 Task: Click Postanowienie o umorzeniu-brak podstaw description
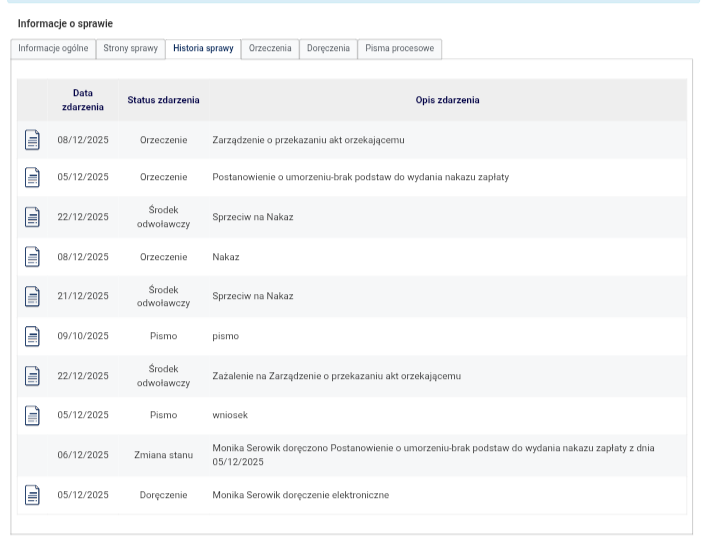tap(360, 177)
